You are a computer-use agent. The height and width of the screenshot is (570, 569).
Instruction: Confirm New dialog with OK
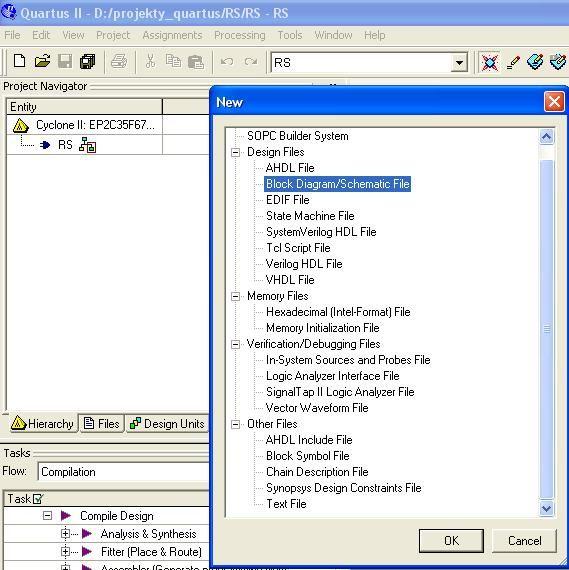[x=451, y=541]
